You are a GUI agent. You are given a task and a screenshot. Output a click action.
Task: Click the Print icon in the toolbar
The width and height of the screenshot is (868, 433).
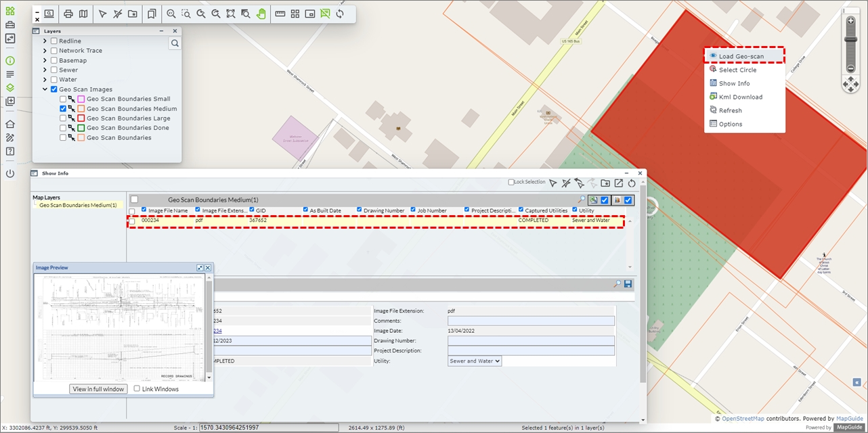68,14
